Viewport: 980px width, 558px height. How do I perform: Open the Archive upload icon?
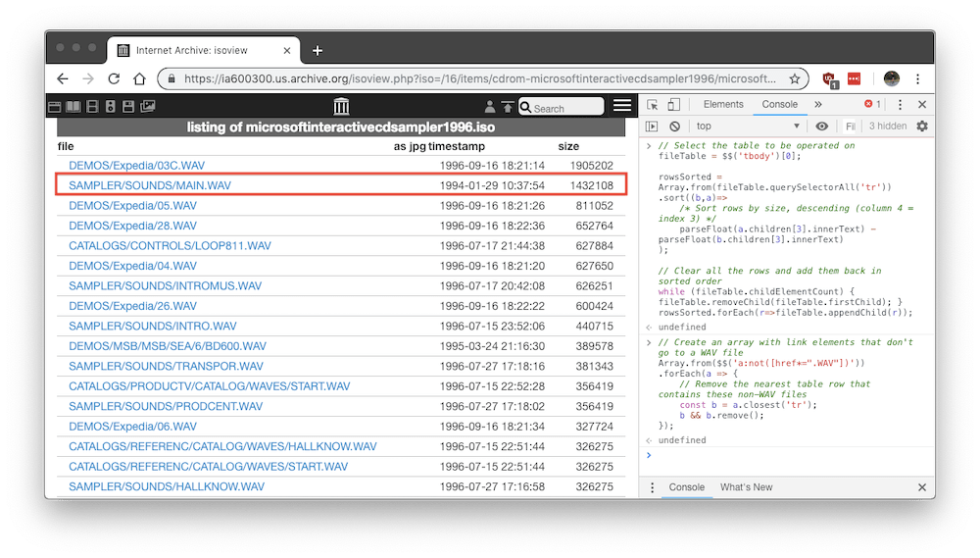507,107
